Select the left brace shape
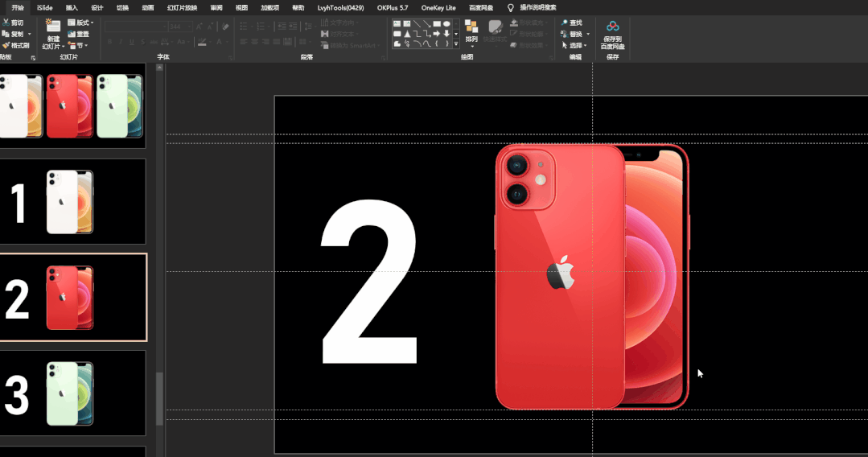The image size is (868, 457). pos(437,43)
